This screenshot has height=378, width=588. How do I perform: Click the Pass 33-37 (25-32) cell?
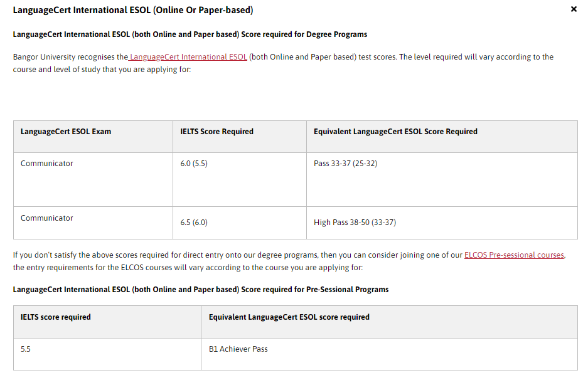pos(442,179)
